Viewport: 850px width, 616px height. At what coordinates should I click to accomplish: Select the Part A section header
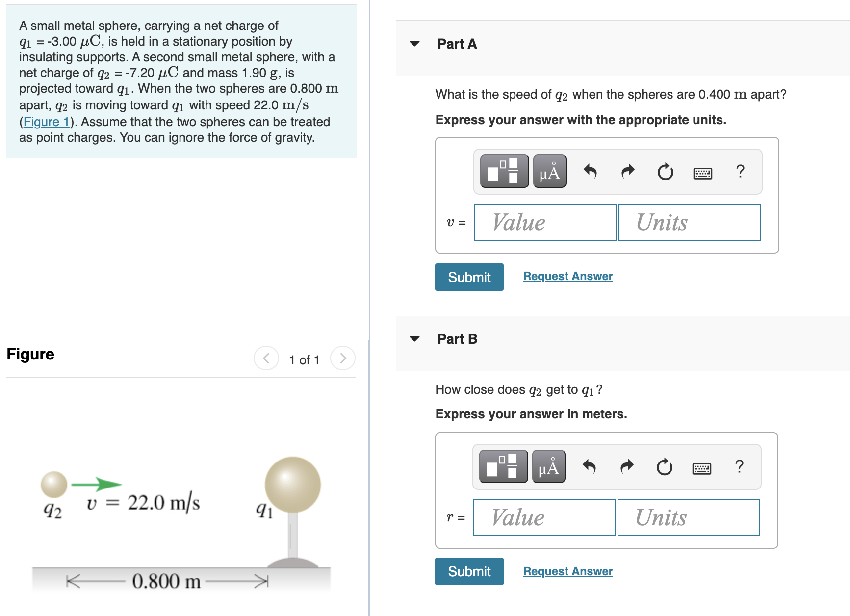coord(457,43)
